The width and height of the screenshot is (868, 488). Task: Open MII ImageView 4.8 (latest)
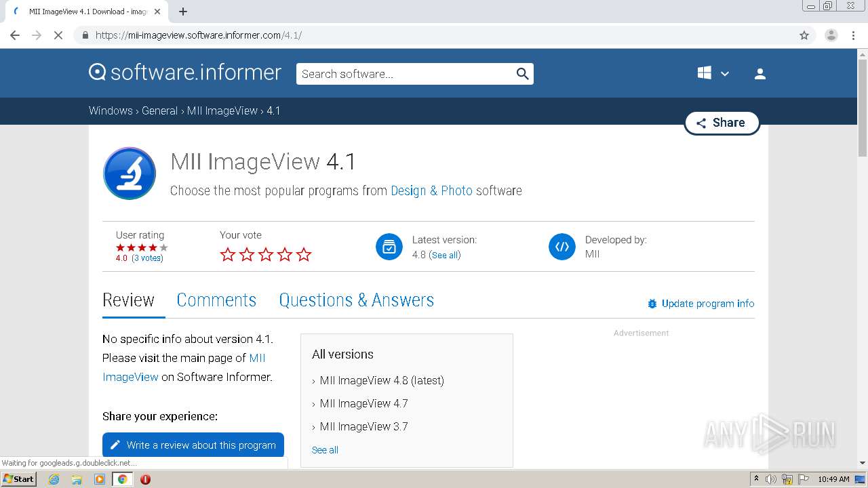coord(382,380)
